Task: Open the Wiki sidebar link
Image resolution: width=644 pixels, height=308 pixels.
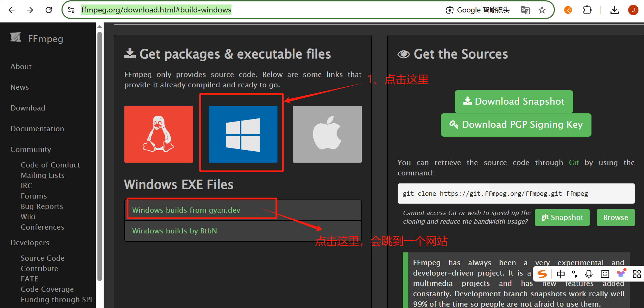Action: [x=28, y=216]
